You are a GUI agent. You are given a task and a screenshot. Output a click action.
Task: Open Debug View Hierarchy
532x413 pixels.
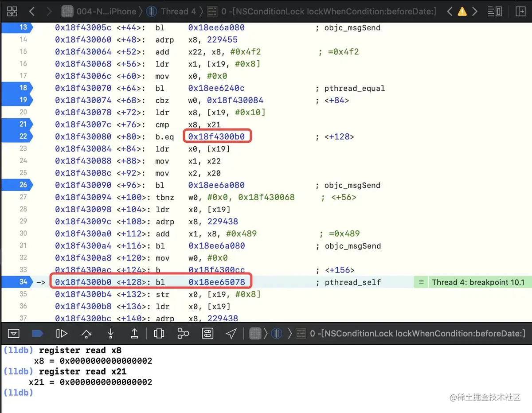pos(159,333)
